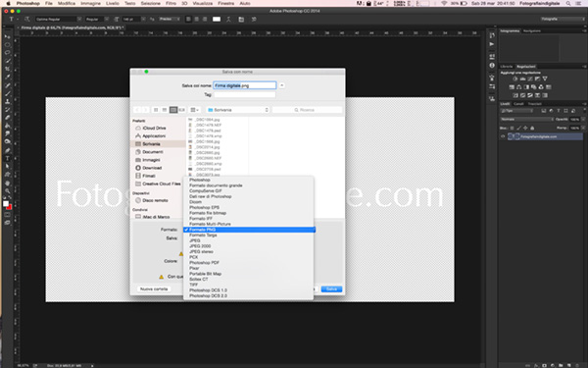Viewport: 588px width, 368px height.
Task: Select the Hand tool
Action: [8, 183]
